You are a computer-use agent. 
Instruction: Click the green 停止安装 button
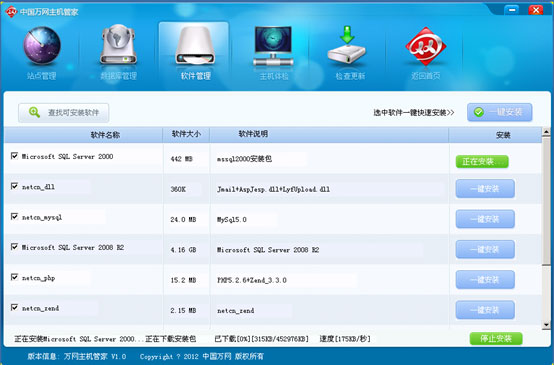[x=496, y=338]
